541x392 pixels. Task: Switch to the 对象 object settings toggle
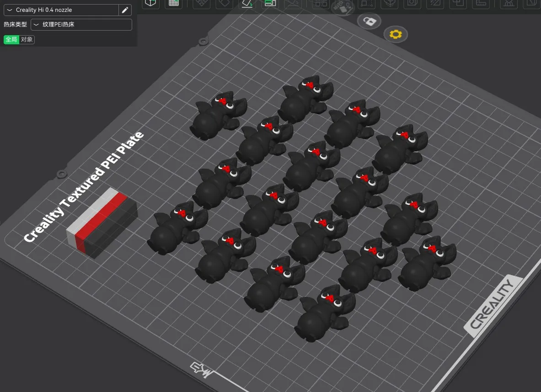[27, 40]
